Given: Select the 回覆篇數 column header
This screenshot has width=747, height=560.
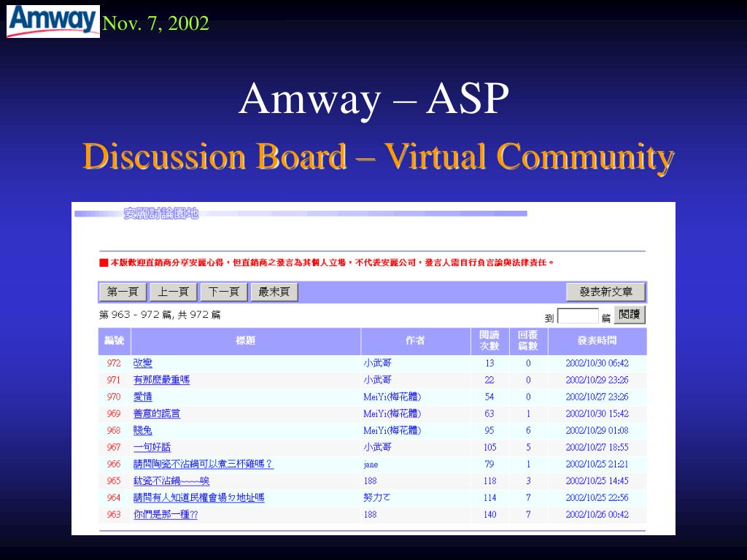Looking at the screenshot, I should (528, 341).
